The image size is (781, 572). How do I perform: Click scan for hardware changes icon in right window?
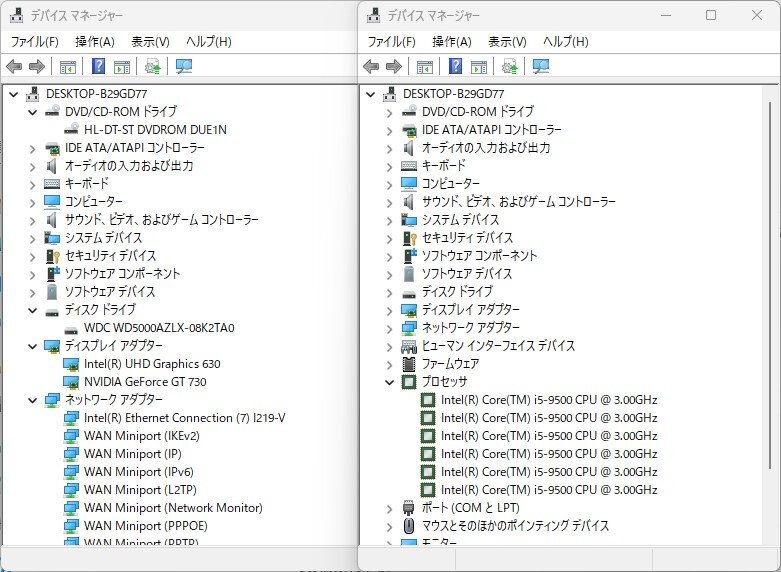click(510, 67)
